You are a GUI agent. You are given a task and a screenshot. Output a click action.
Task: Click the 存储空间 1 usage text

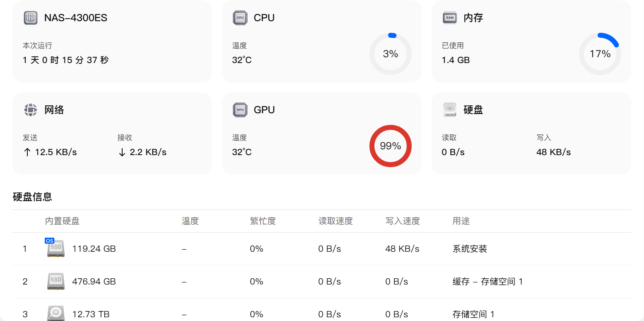pos(473,314)
